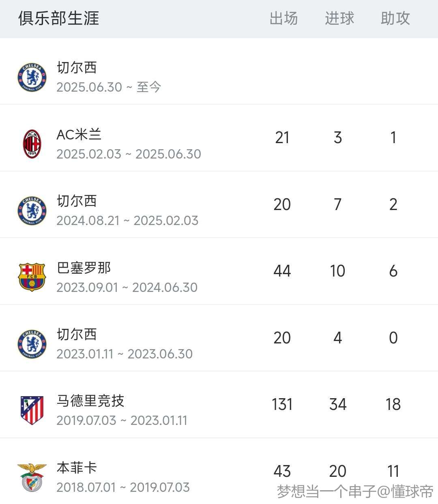438x504 pixels.
Task: Tap the 俱乐部生涯 section title
Action: (59, 19)
